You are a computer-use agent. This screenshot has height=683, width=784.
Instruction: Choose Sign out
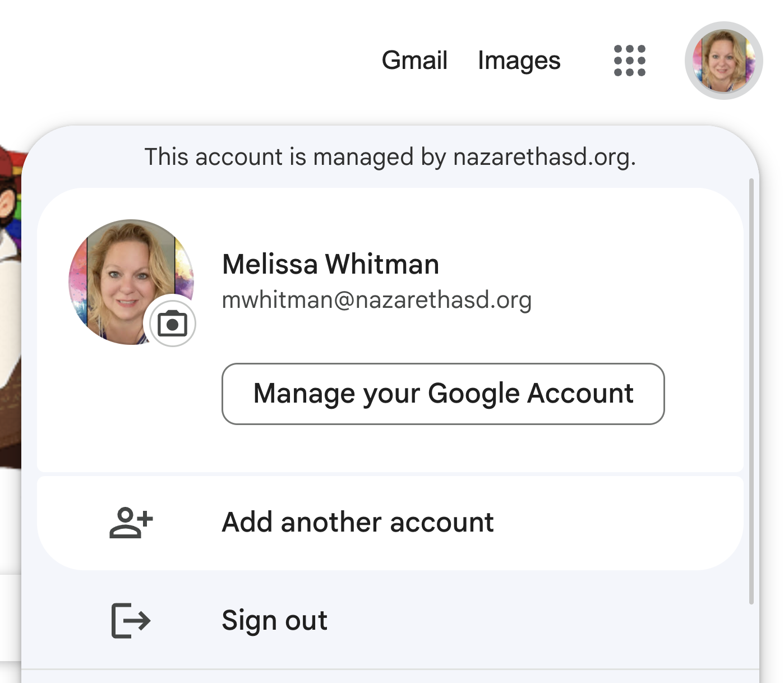pyautogui.click(x=390, y=620)
